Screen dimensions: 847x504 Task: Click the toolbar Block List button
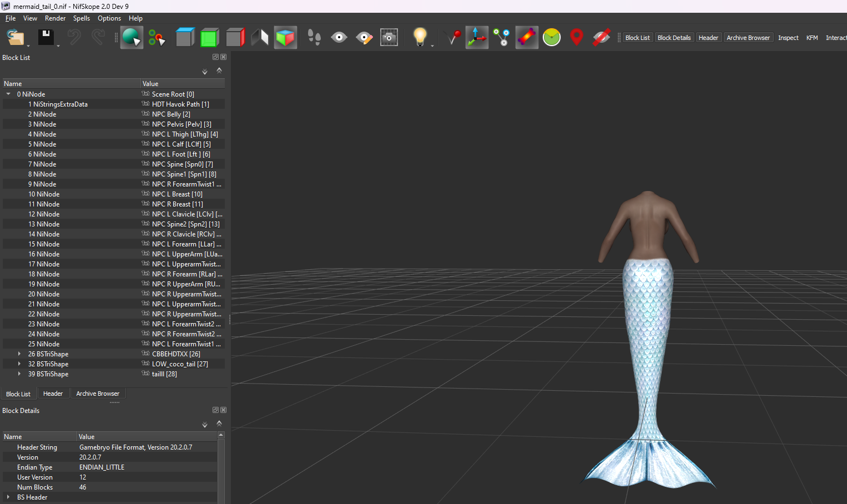tap(637, 38)
